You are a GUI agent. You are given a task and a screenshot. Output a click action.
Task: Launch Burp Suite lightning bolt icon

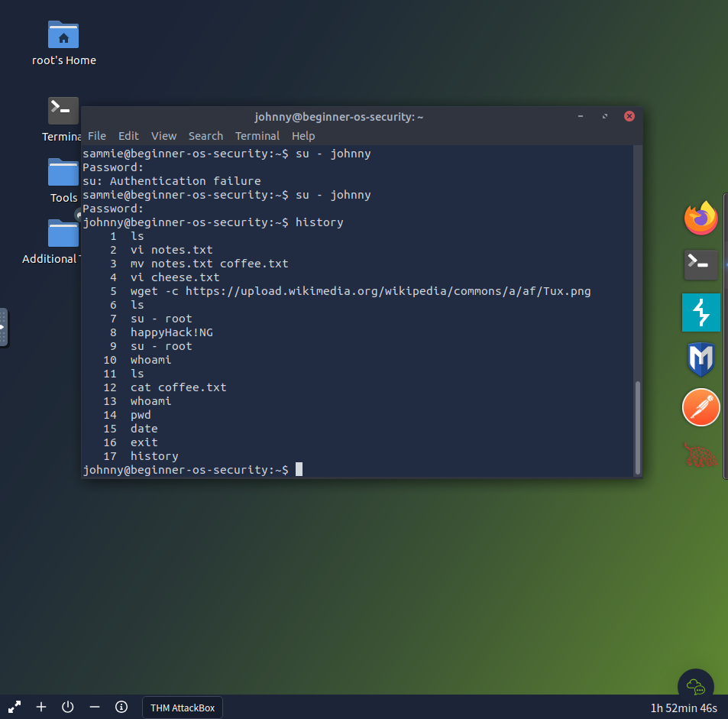pos(700,312)
